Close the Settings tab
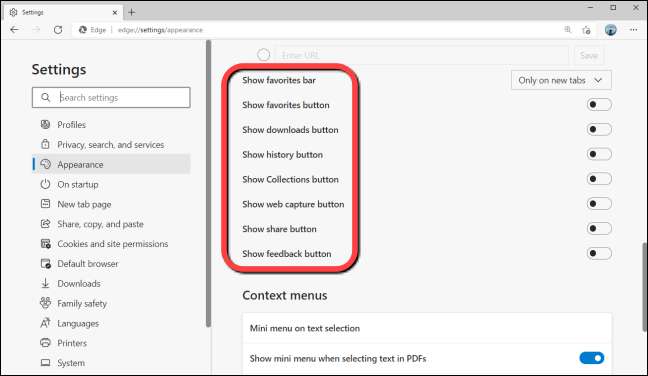The height and width of the screenshot is (376, 648). pos(115,12)
